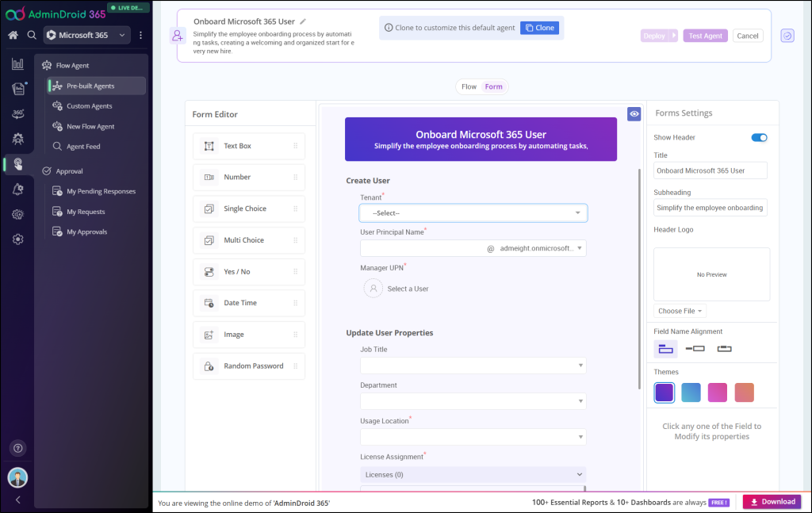
Task: Select left-side field name alignment icon
Action: [x=695, y=349]
